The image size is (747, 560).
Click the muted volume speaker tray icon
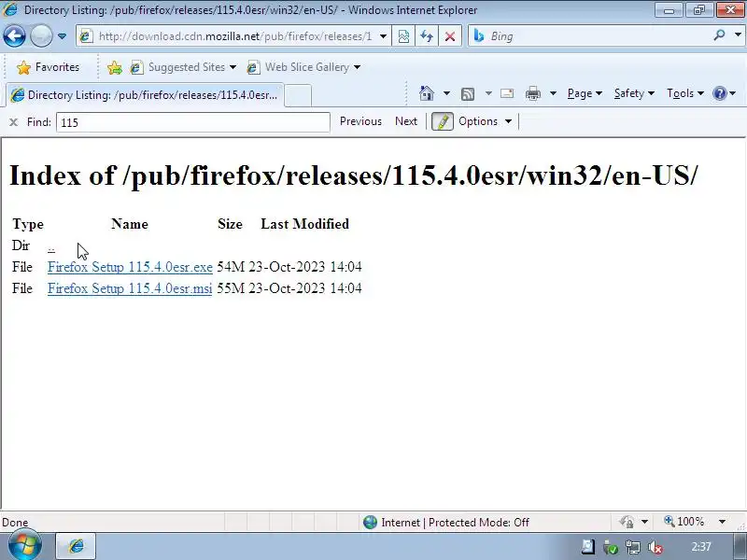coord(655,548)
